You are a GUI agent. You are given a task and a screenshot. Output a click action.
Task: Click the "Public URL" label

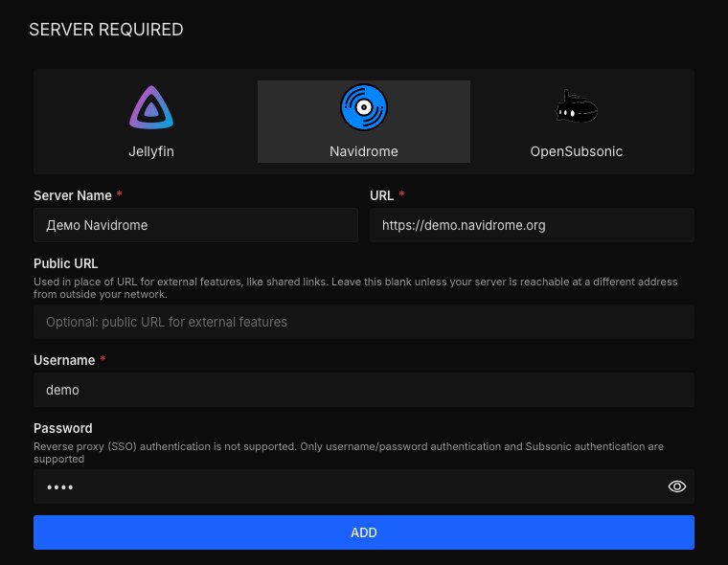tap(65, 263)
